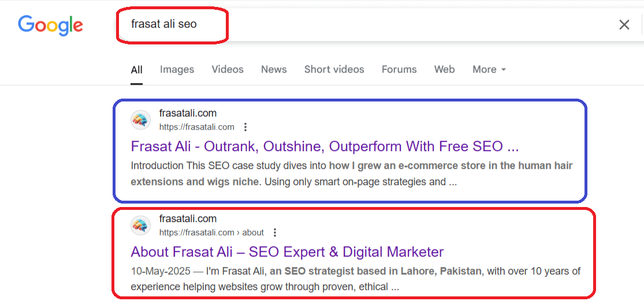Click the favicon of the first result

[140, 120]
